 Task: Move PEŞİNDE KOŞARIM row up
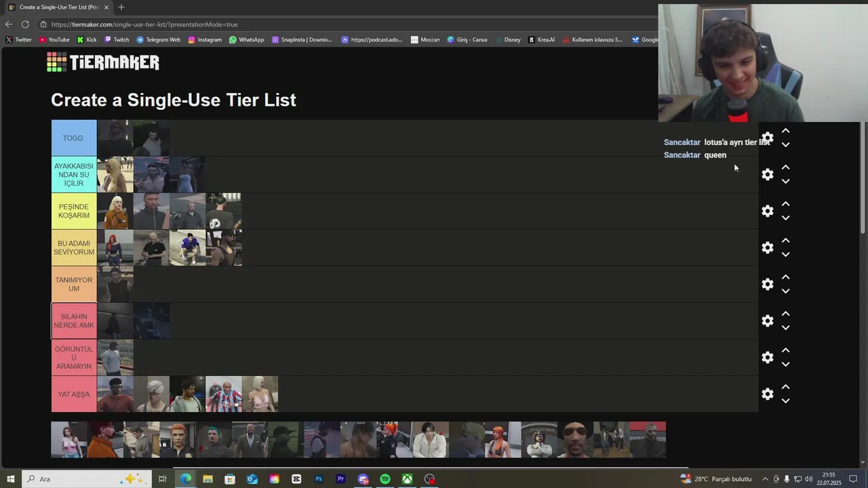pos(785,203)
